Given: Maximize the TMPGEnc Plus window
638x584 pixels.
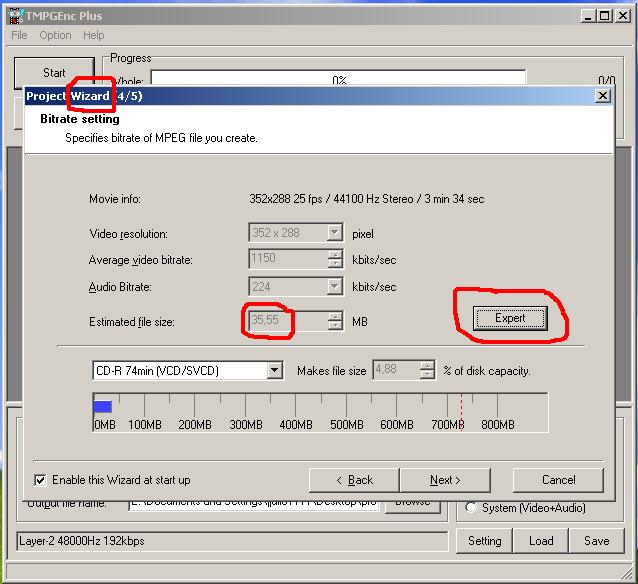Looking at the screenshot, I should tap(605, 16).
